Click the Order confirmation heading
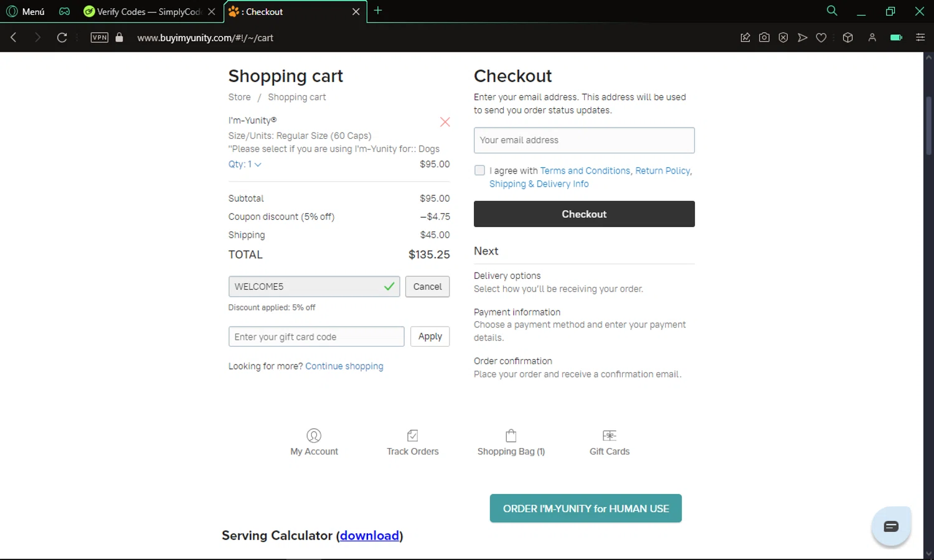Image resolution: width=934 pixels, height=560 pixels. coord(513,361)
